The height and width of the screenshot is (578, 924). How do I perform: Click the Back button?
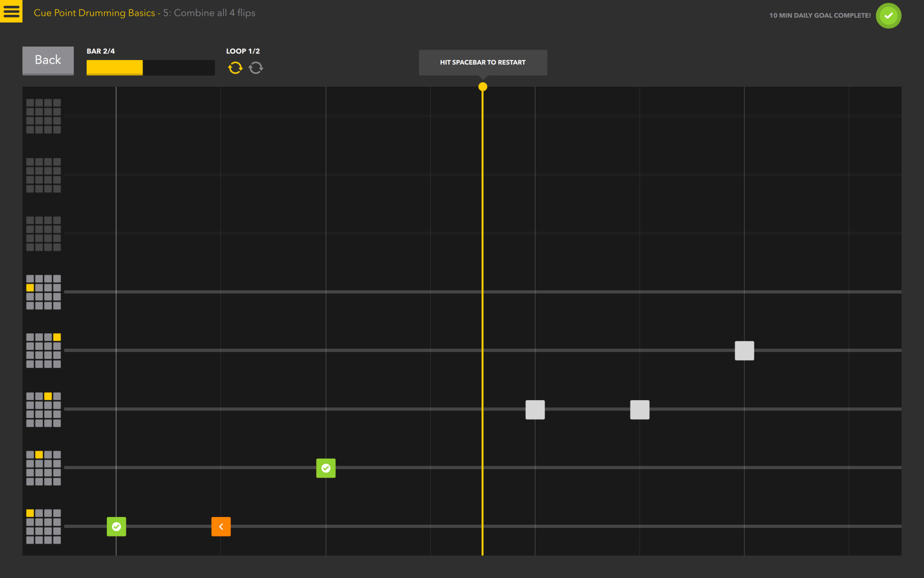click(48, 60)
